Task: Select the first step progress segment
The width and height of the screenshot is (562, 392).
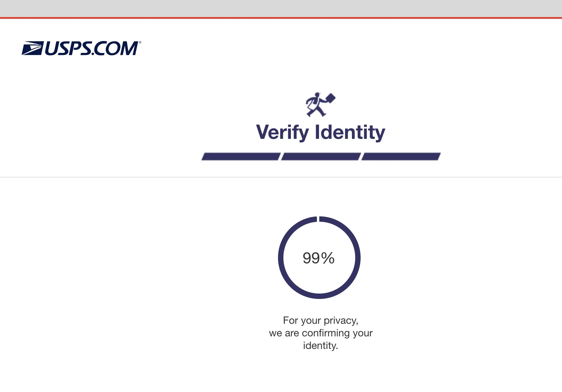Action: [x=241, y=157]
